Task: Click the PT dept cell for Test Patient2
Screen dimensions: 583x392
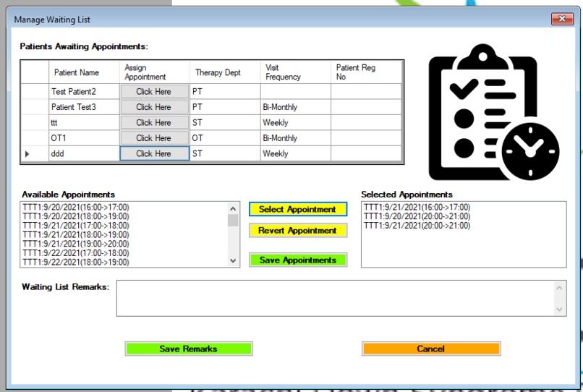Action: click(x=225, y=92)
